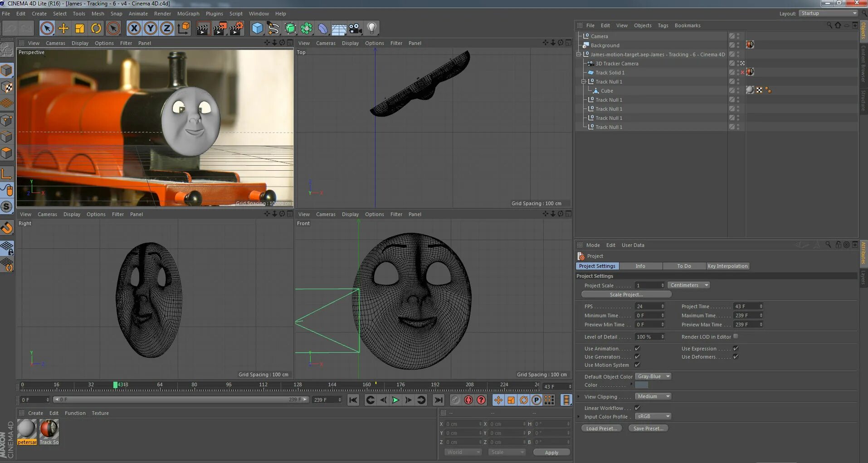868x463 pixels.
Task: Add a Camera object
Action: coord(355,29)
